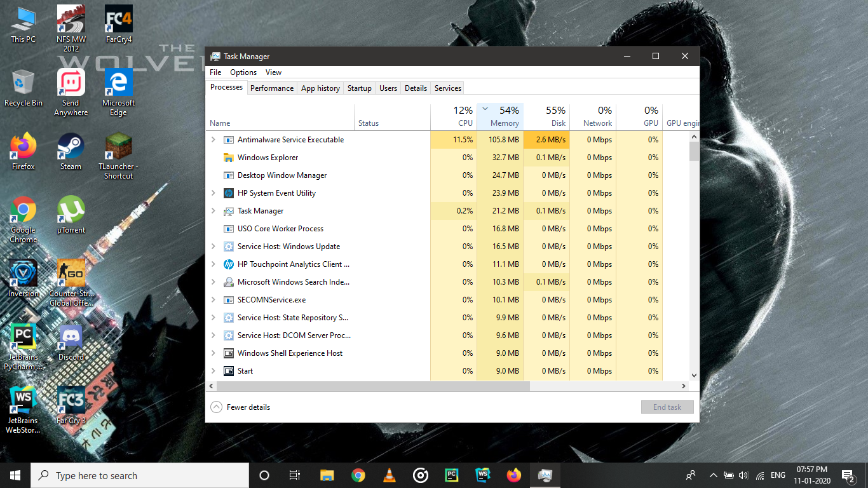
Task: Click the Windows Explorer process icon
Action: pos(229,158)
